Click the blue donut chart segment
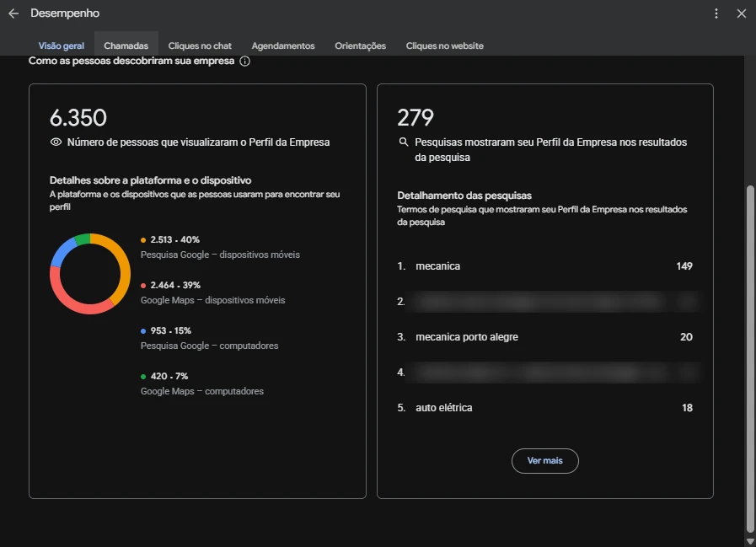This screenshot has height=547, width=756. (x=62, y=251)
